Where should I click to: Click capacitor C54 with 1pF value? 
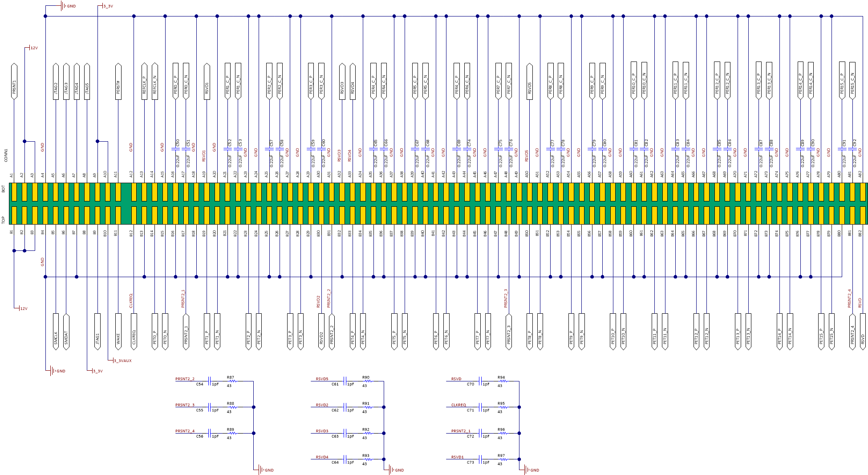click(x=210, y=382)
